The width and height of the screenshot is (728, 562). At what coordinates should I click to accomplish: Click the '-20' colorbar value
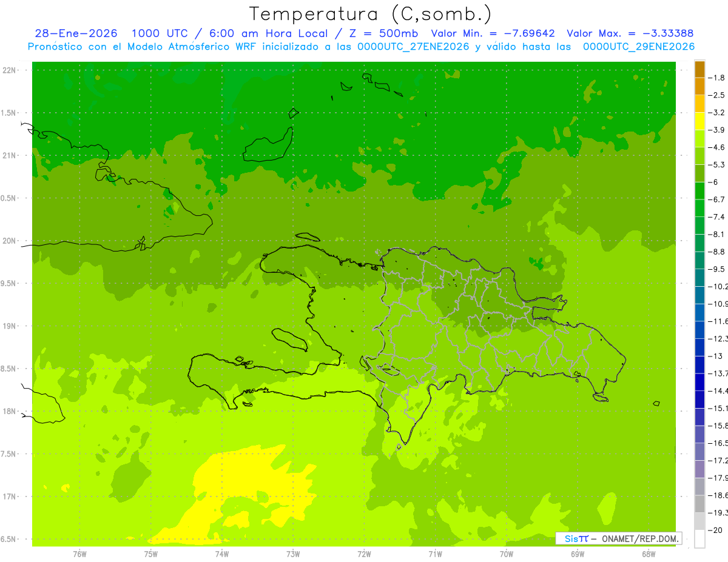click(716, 530)
